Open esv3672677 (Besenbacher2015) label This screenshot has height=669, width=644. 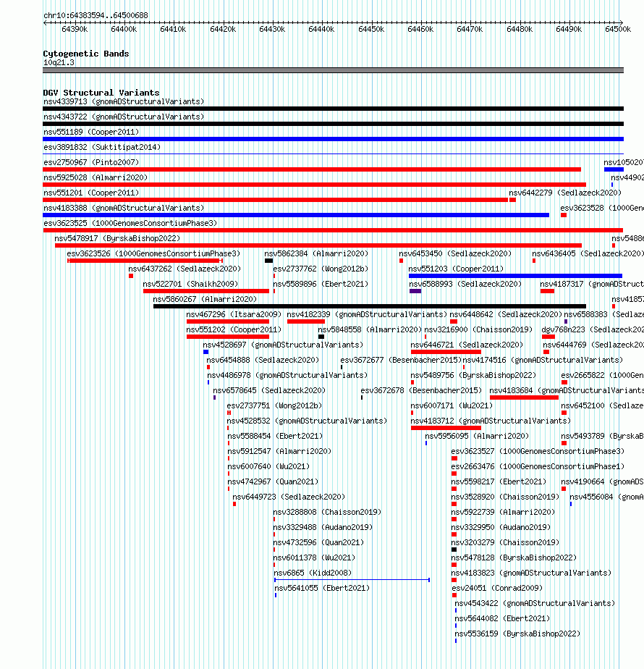[401, 360]
